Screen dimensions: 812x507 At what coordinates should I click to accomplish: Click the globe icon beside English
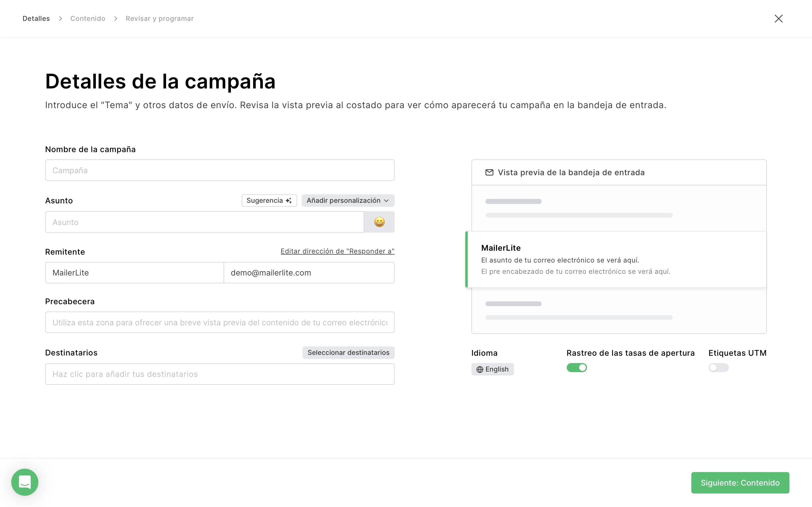[x=480, y=369]
